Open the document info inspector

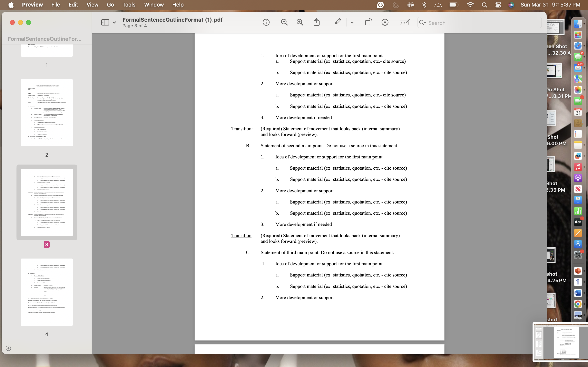[x=266, y=22]
